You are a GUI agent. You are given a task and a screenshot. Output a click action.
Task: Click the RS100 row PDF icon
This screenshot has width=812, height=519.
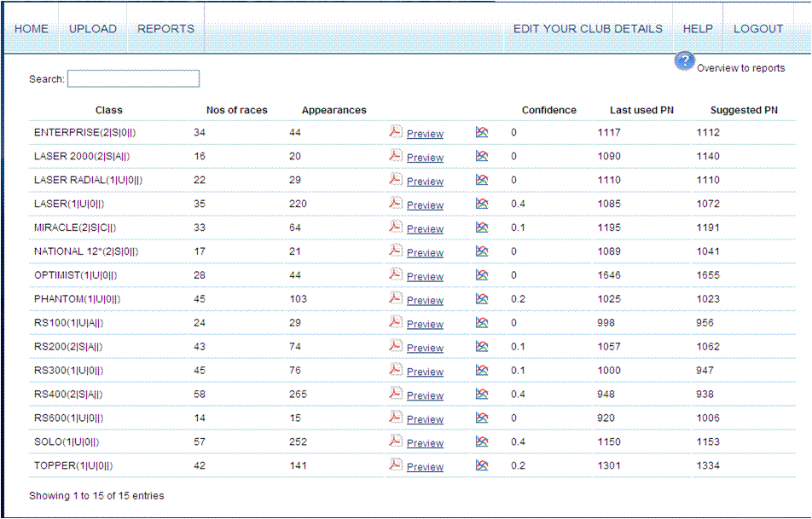396,322
